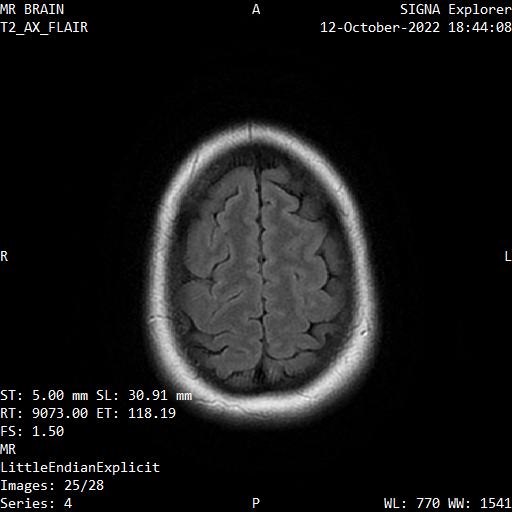The image size is (512, 512).
Task: Click the Series: 4 label
Action: pos(36,503)
